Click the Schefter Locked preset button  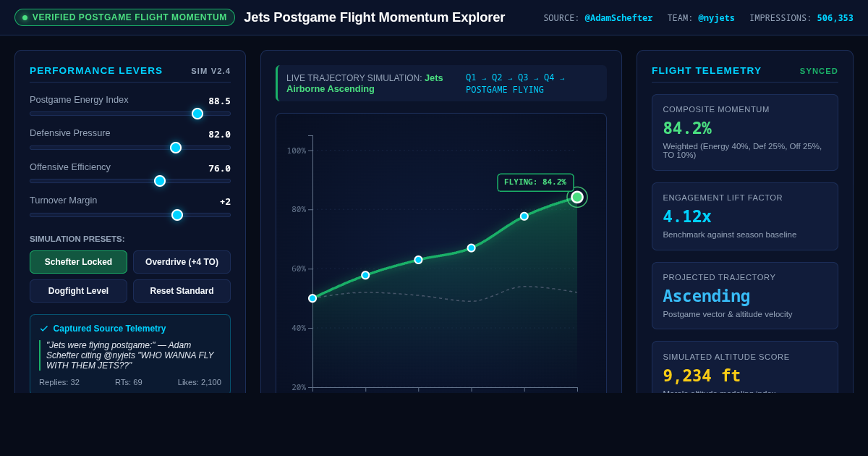[x=78, y=262]
